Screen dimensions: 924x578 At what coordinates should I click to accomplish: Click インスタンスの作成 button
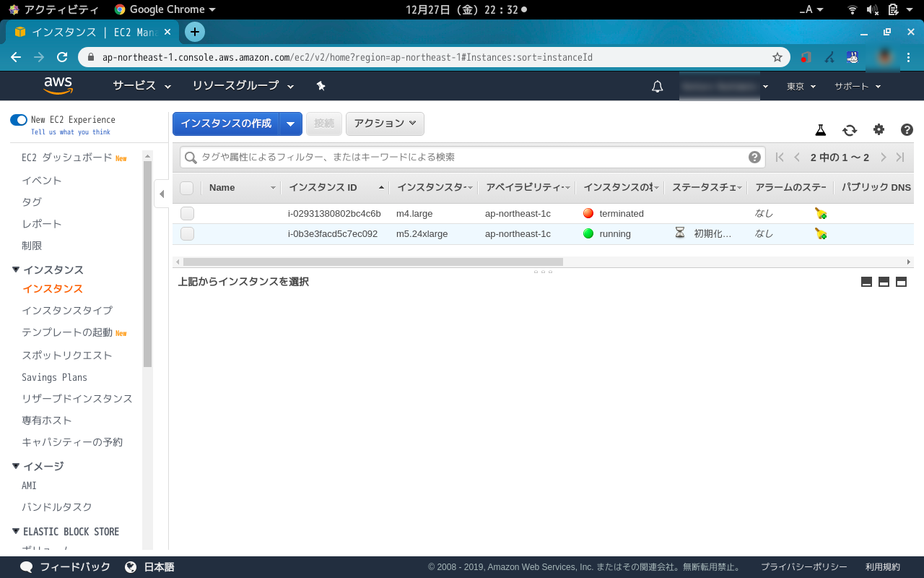[x=226, y=124]
